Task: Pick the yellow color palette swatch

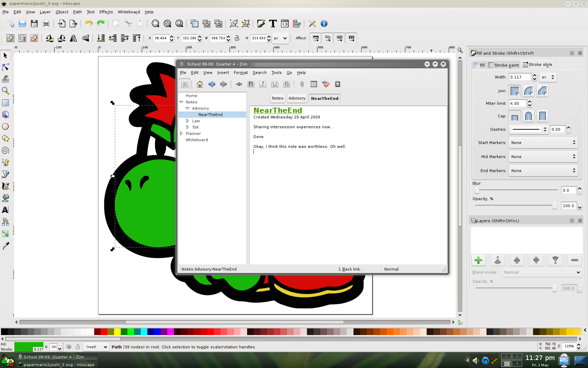Action: click(117, 332)
